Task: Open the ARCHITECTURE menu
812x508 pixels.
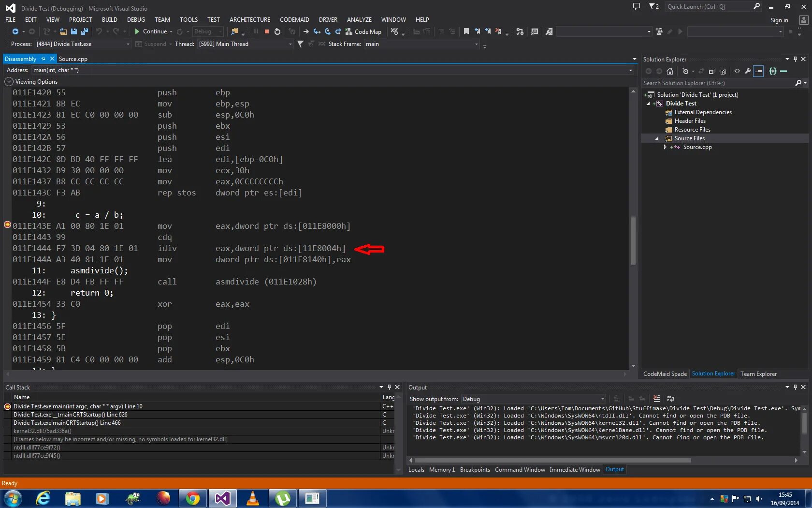Action: tap(250, 20)
